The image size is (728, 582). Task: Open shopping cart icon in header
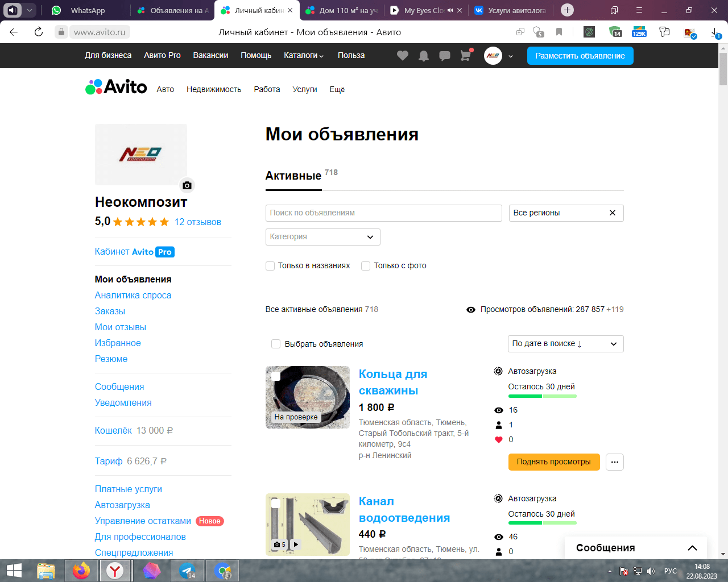(466, 56)
